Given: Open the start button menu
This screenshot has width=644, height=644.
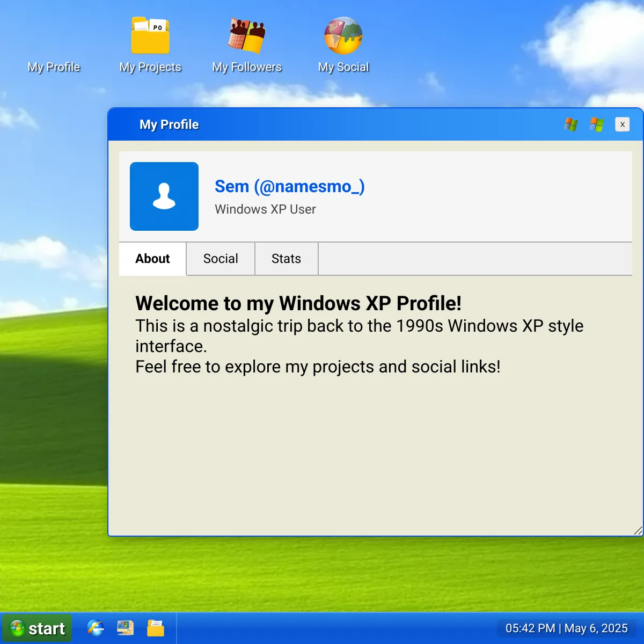Looking at the screenshot, I should point(37,628).
